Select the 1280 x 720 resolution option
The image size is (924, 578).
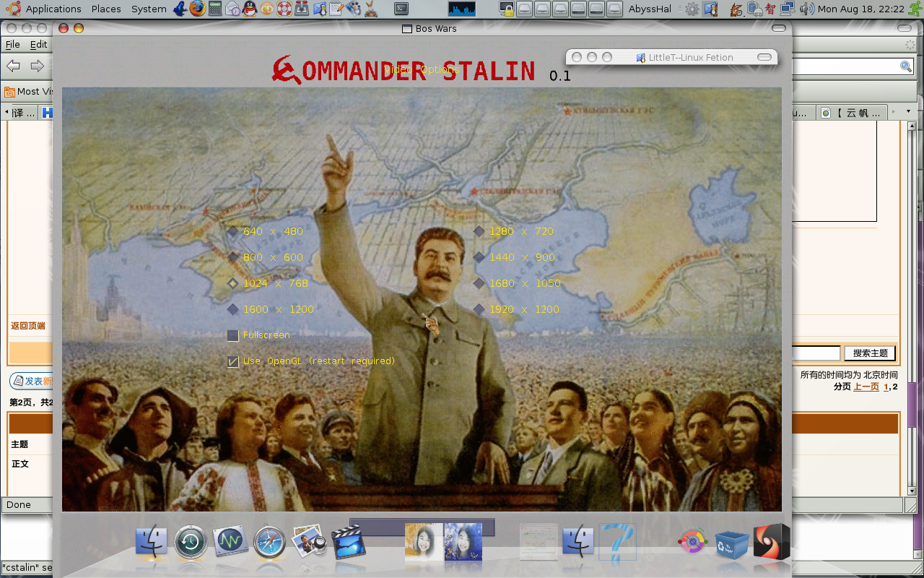[513, 231]
